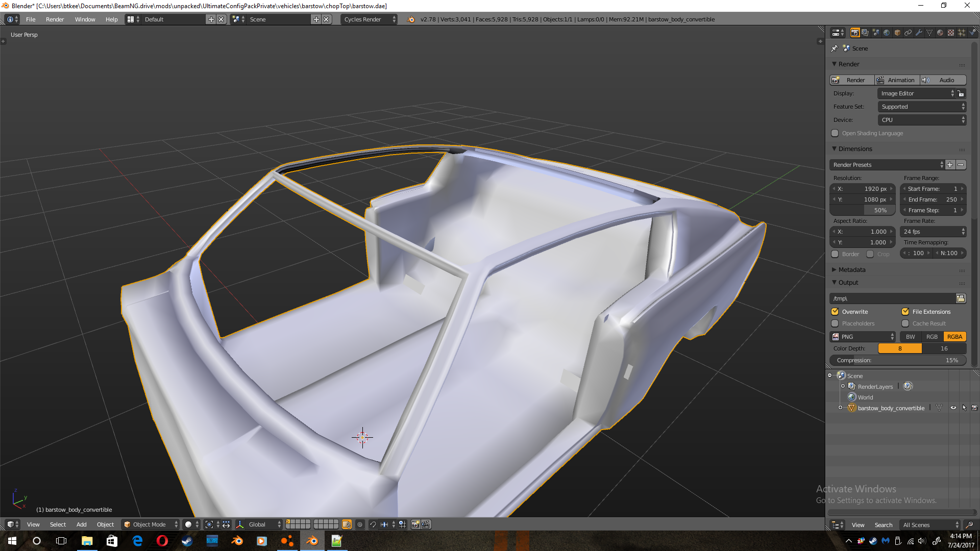Launch Steam from the taskbar
Viewport: 980px width, 551px height.
point(187,541)
